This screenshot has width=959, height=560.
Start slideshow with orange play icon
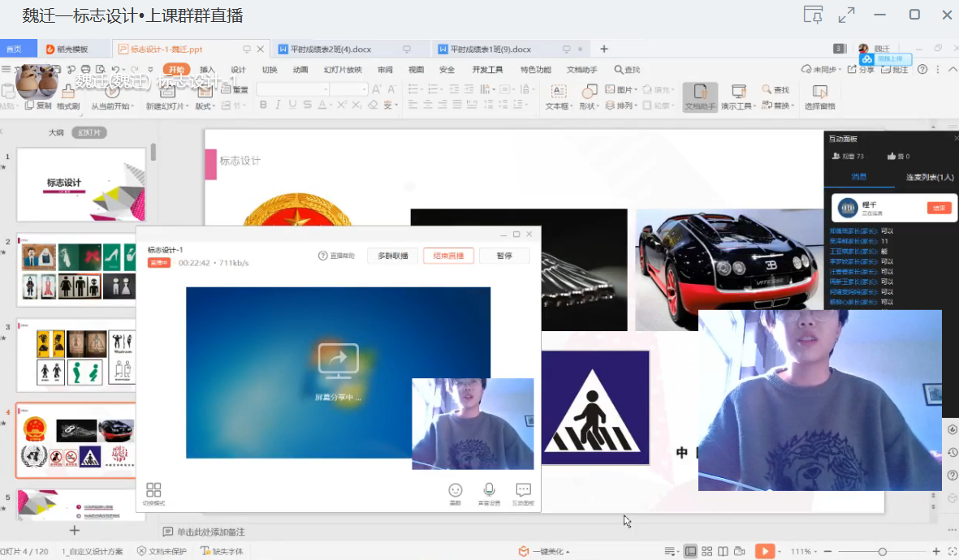click(764, 551)
